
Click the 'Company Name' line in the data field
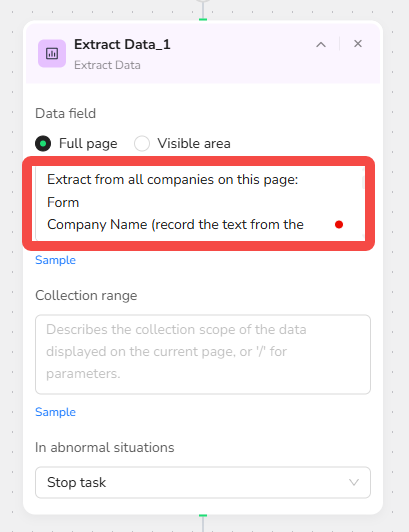click(175, 225)
